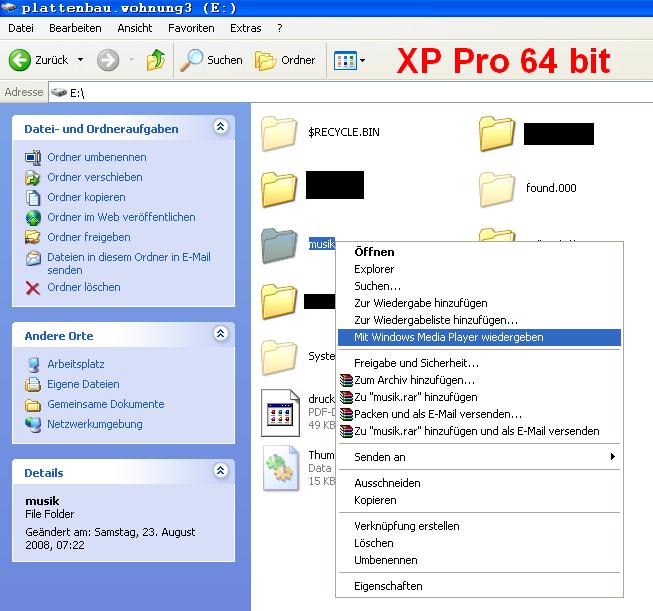Expand the Senden an submenu

coord(479,457)
